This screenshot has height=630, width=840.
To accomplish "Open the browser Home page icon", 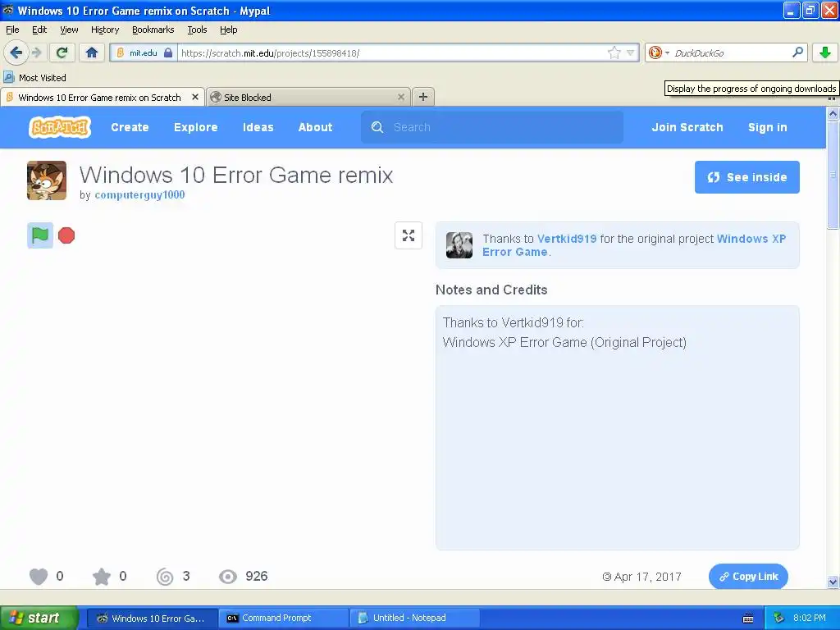I will [92, 52].
